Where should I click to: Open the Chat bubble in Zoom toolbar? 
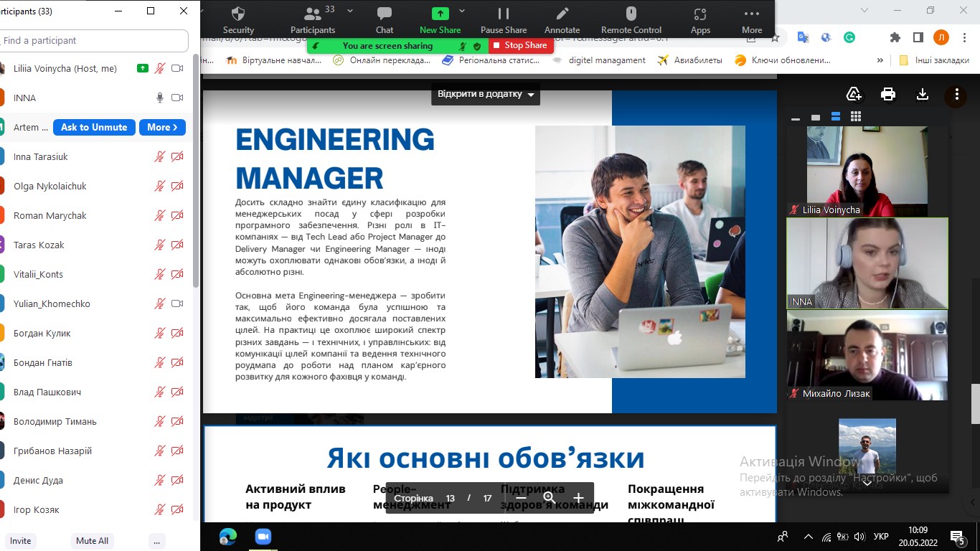tap(385, 20)
